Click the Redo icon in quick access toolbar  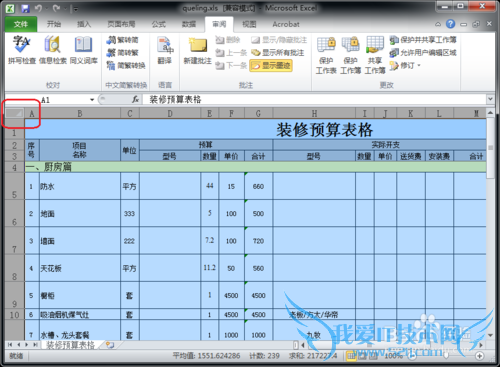56,8
